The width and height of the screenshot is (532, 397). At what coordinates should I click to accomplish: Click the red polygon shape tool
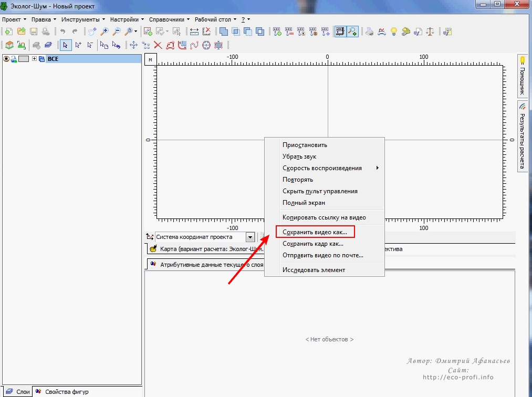[170, 45]
